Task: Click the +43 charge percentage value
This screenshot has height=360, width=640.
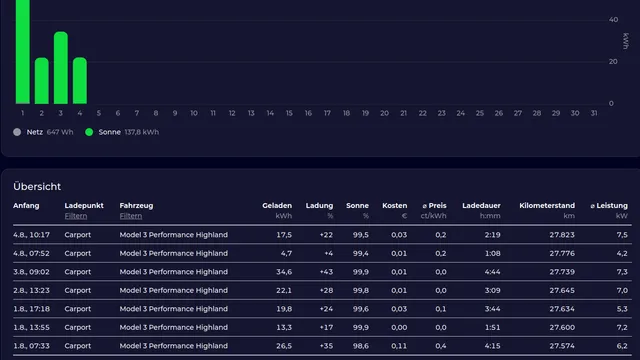Action: (326, 272)
